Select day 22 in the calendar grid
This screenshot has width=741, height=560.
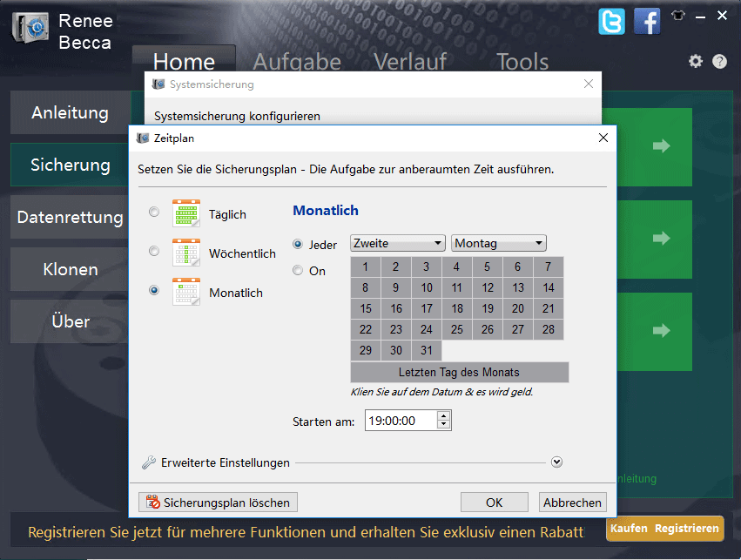pyautogui.click(x=366, y=329)
